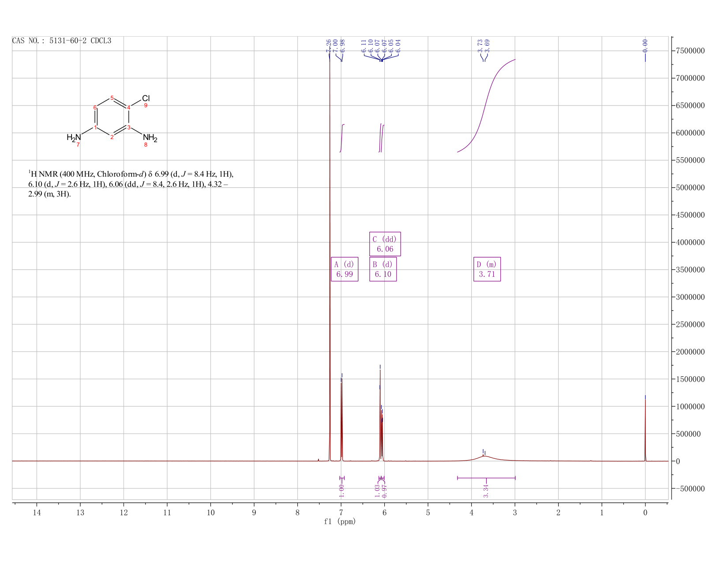Click the 6.98 peak label at top
This screenshot has width=728, height=563.
point(343,46)
